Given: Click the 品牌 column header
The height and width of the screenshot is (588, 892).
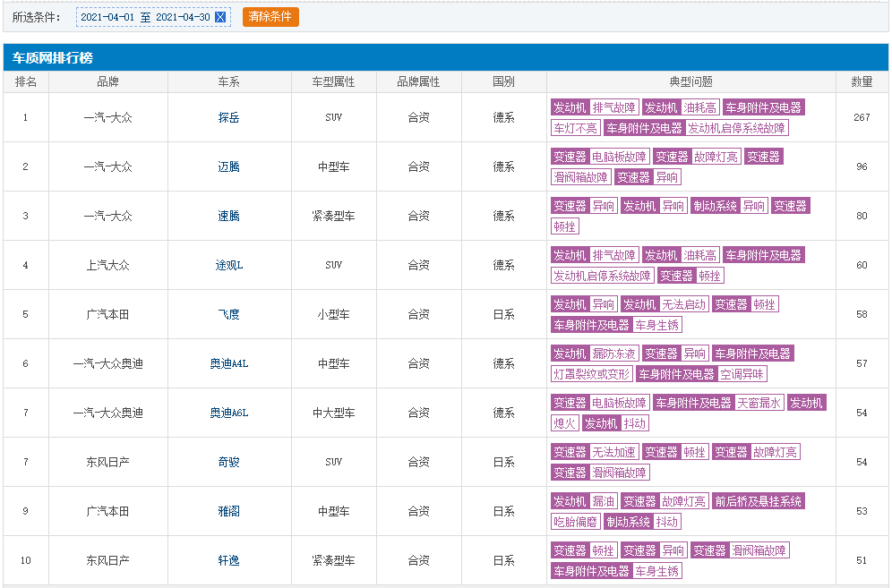Looking at the screenshot, I should 108,81.
